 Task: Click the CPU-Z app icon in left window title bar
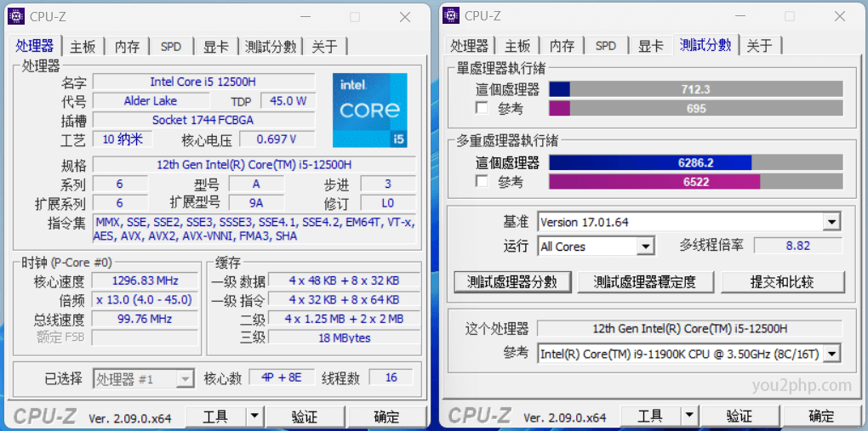point(16,16)
